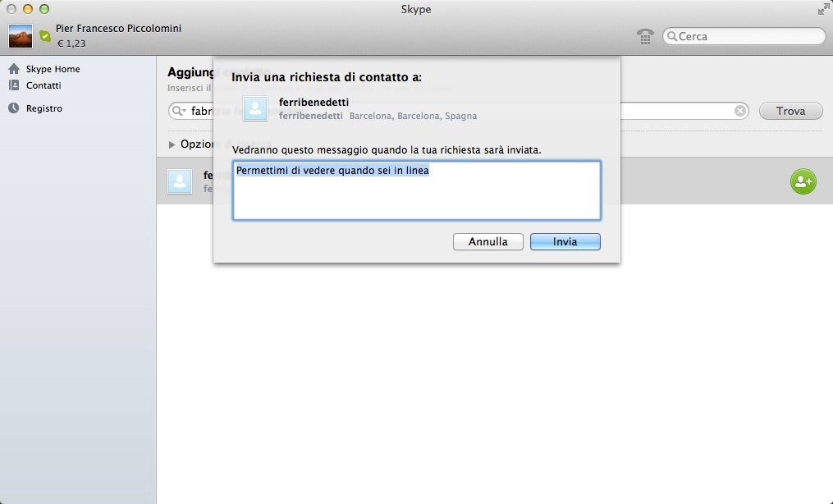The width and height of the screenshot is (833, 504).
Task: Expand the Opzioni disclosure triangle
Action: [172, 144]
